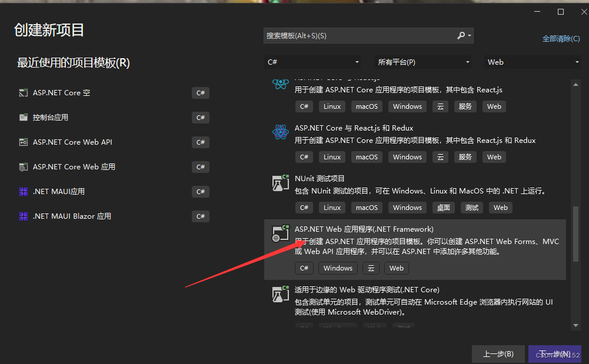The image size is (589, 364).
Task: Click the 控制台应用 template icon
Action: point(24,118)
